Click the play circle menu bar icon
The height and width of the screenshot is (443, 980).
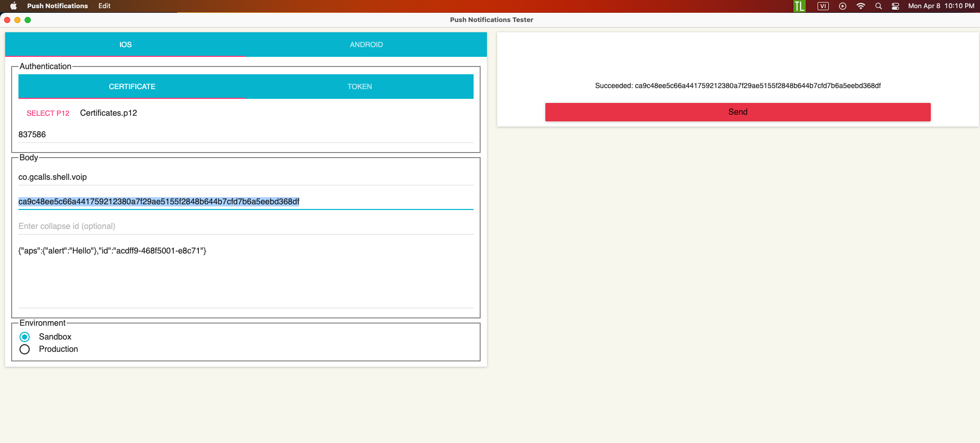coord(842,6)
